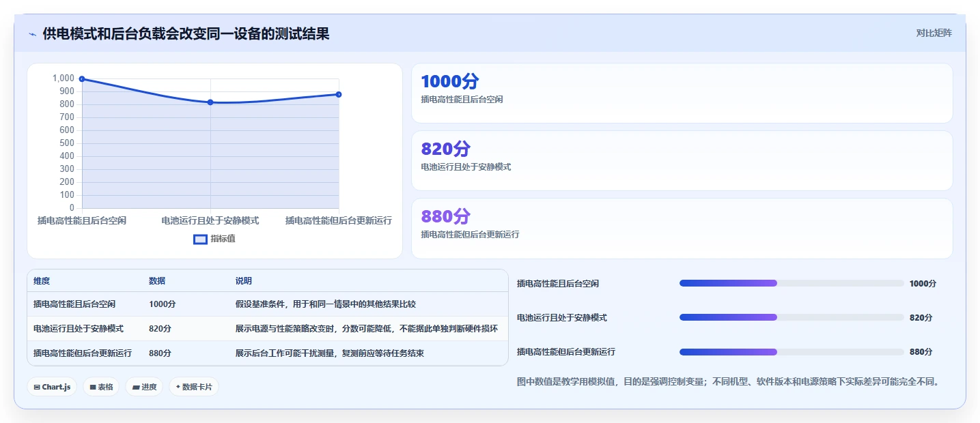
Task: Click progress label 插电高性能但后台更新运行
Action: point(566,352)
